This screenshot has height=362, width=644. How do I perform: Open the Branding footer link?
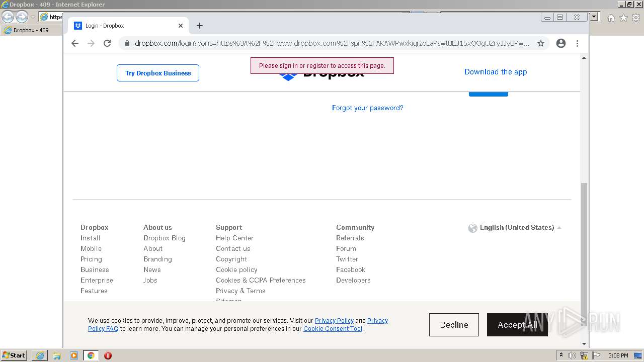point(157,259)
